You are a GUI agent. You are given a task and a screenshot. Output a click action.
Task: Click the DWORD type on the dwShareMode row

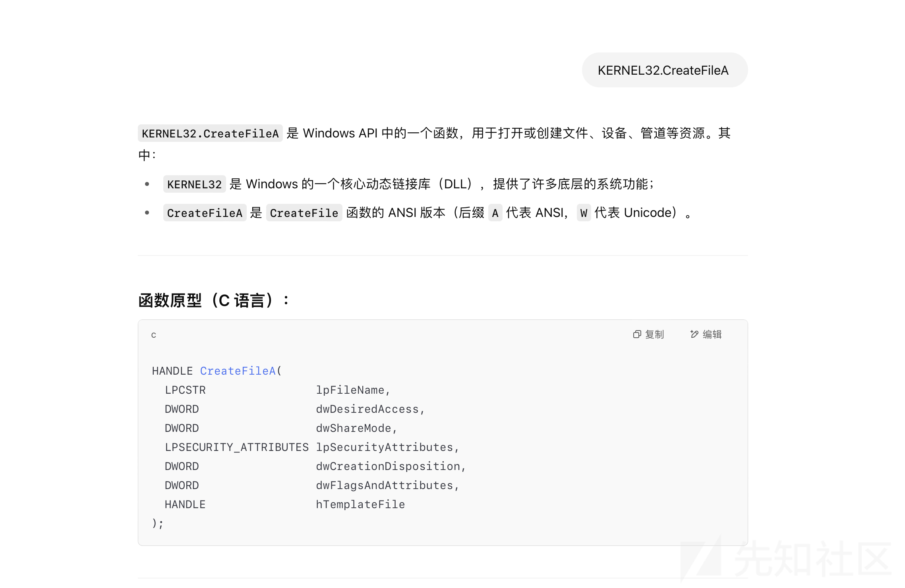tap(182, 428)
